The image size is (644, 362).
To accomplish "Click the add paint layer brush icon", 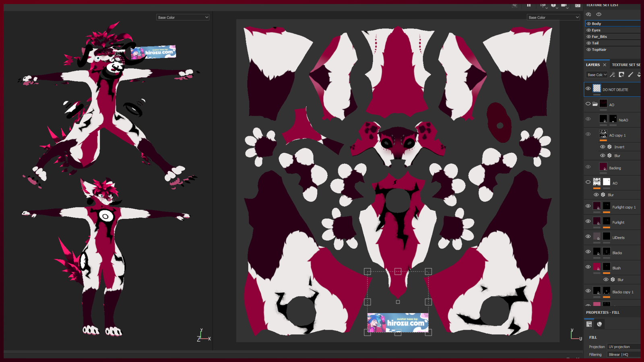I will [631, 75].
